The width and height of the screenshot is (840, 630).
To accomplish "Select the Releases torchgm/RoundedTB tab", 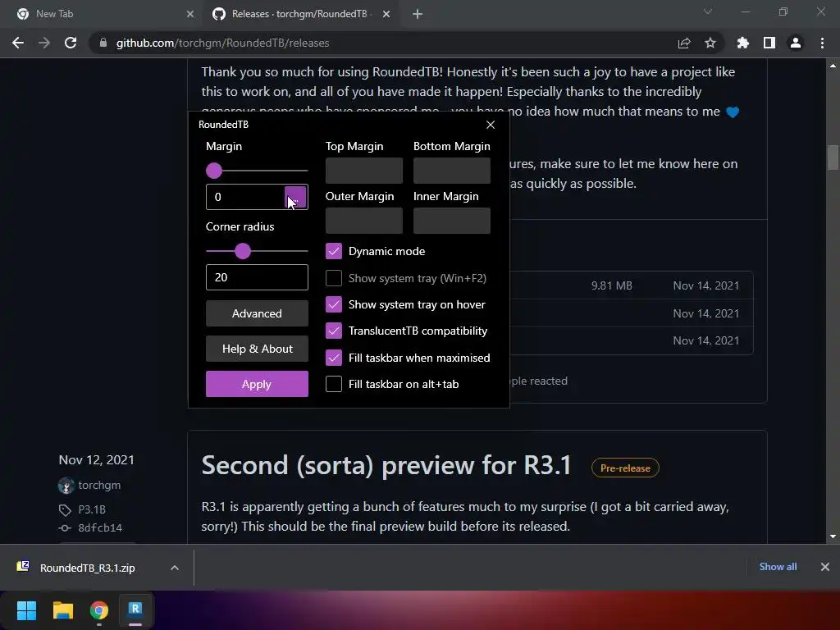I will coord(300,14).
